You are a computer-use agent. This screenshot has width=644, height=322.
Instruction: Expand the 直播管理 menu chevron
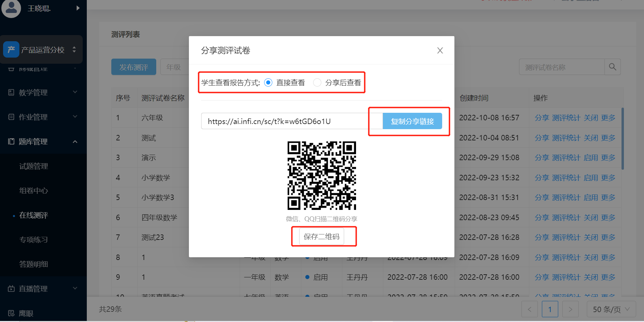(75, 288)
